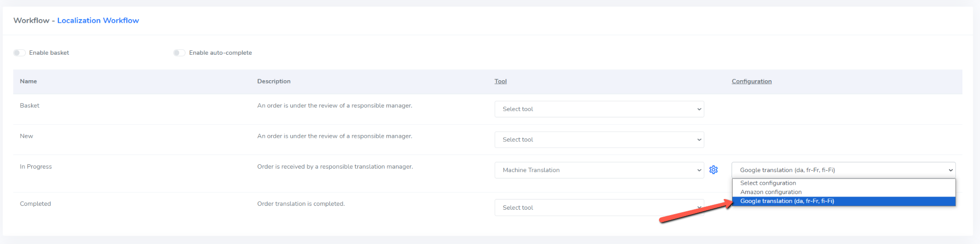The image size is (980, 244).
Task: Click the Configuration column header
Action: pyautogui.click(x=752, y=81)
